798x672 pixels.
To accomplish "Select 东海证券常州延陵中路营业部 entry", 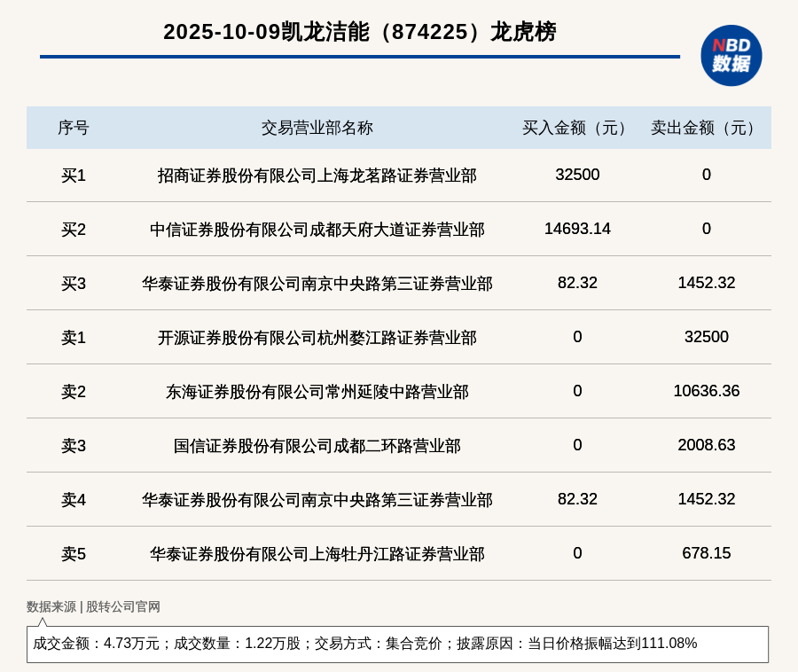I will [317, 392].
